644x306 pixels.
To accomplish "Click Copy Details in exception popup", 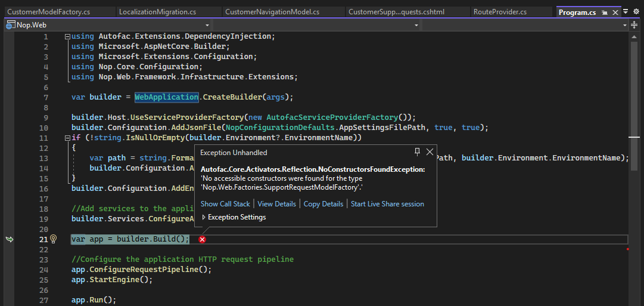I will (x=323, y=204).
